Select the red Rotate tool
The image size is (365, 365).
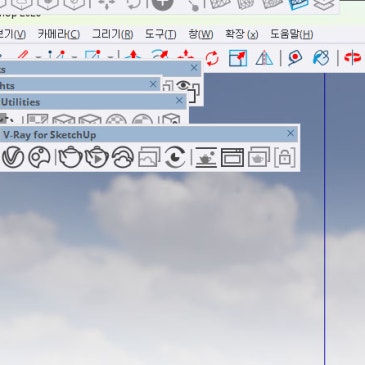(212, 59)
